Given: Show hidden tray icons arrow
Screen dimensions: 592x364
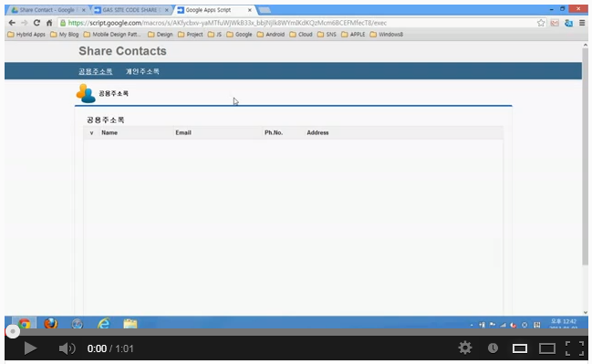Looking at the screenshot, I should pos(472,325).
